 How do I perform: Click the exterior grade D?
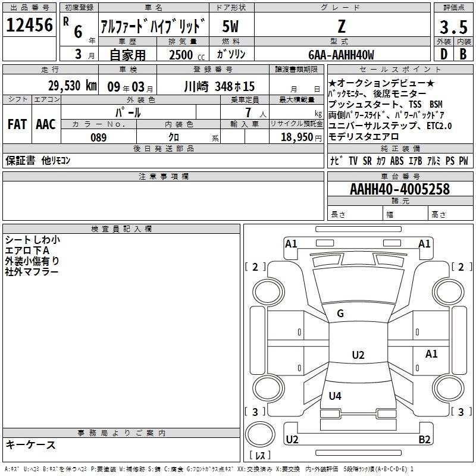443,54
